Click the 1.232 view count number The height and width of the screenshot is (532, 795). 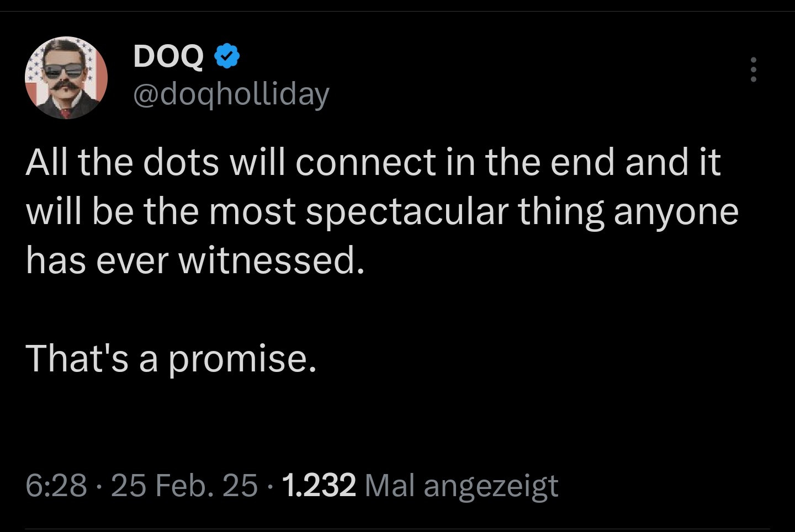pyautogui.click(x=319, y=485)
